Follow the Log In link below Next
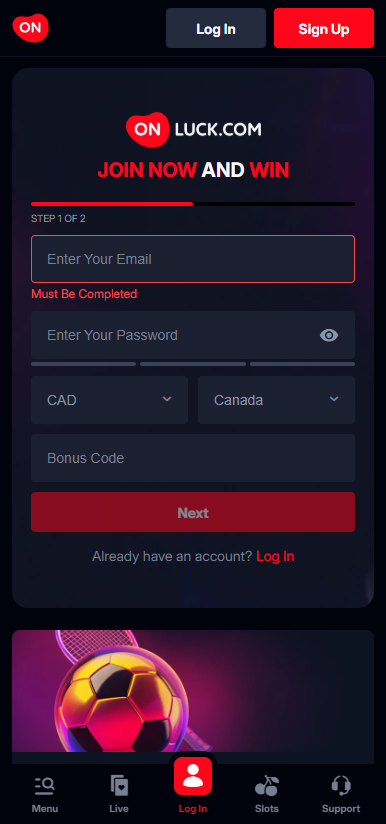Screen dimensions: 386x824 pyautogui.click(x=275, y=556)
